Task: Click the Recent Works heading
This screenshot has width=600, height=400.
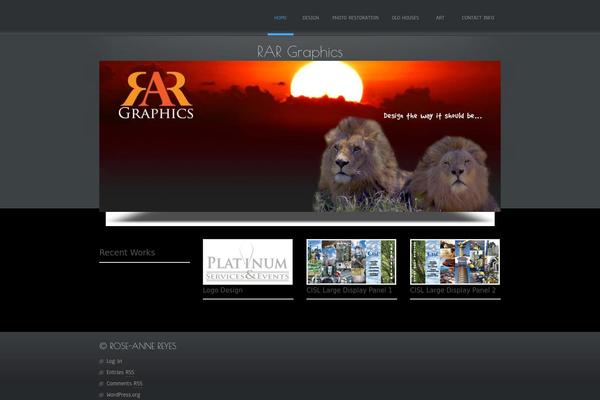Action: coord(127,253)
